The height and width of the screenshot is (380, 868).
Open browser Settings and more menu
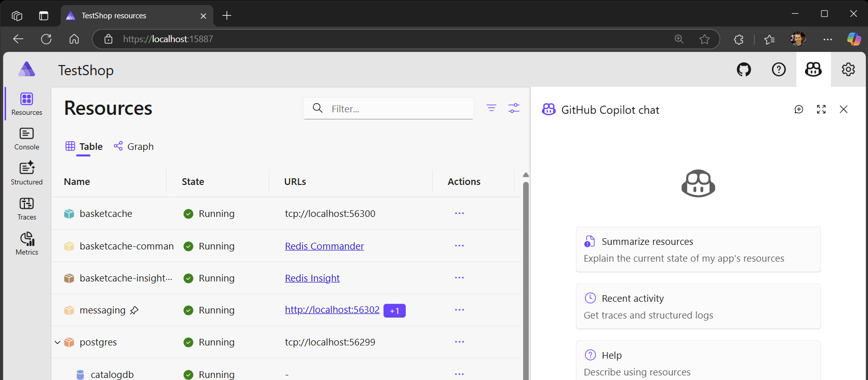coord(827,39)
